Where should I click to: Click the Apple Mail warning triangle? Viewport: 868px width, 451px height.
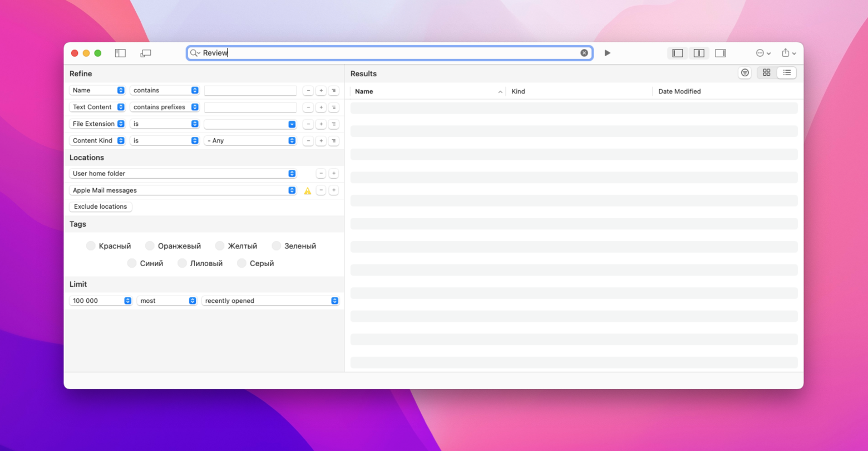pyautogui.click(x=308, y=190)
